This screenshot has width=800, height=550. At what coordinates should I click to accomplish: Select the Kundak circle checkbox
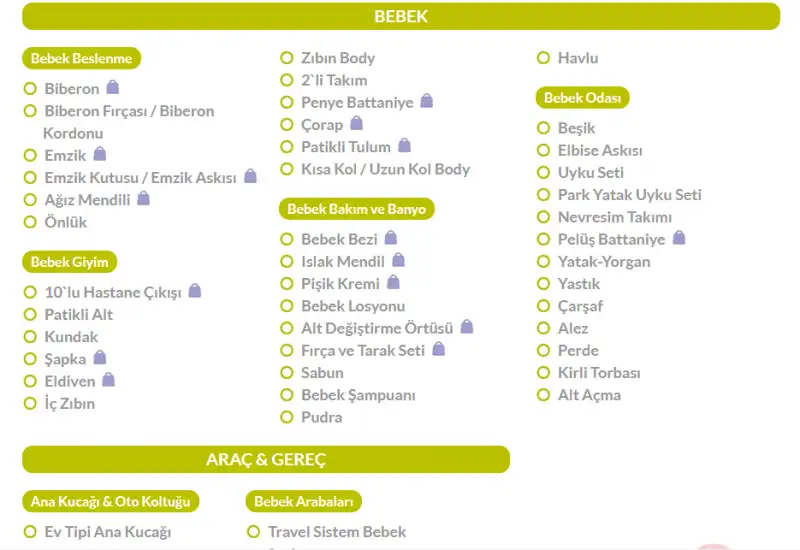31,337
